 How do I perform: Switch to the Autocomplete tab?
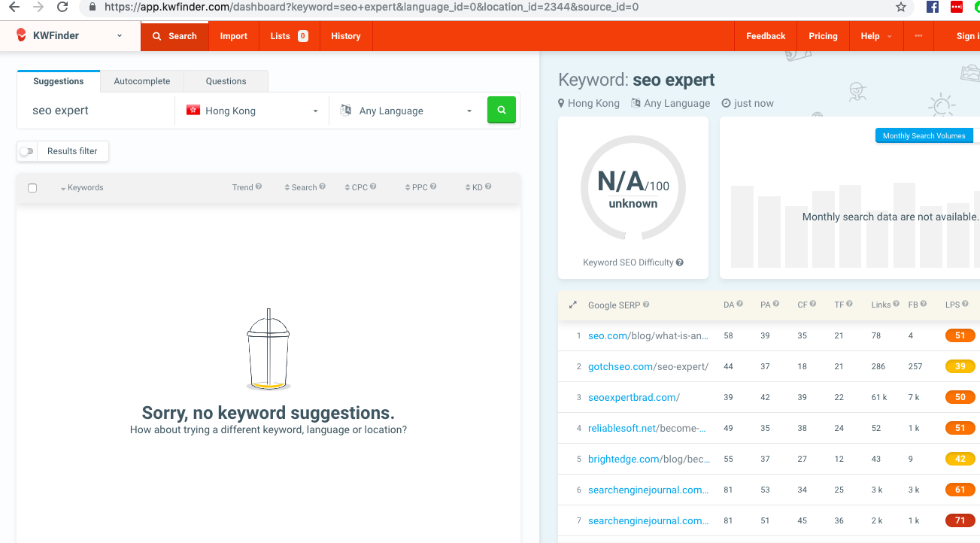pos(142,81)
